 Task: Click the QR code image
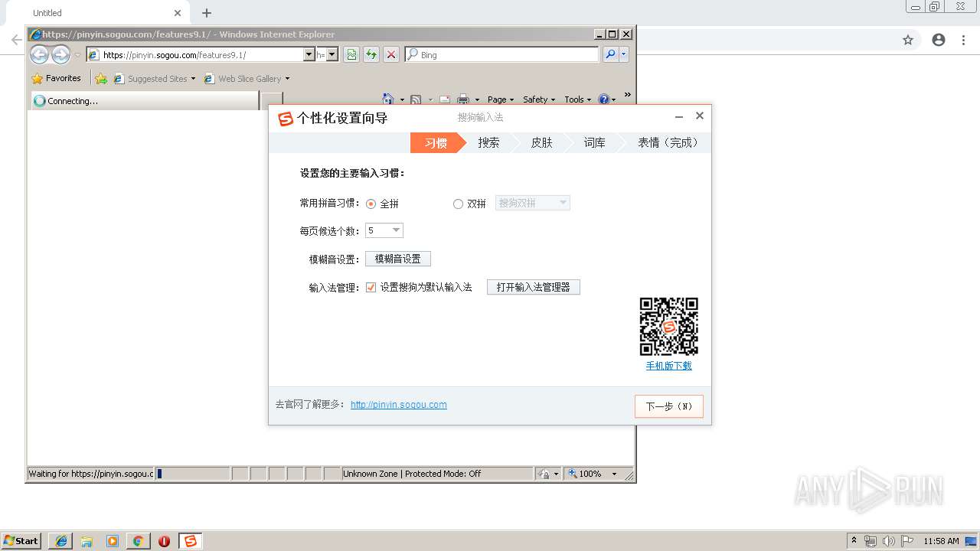tap(668, 327)
